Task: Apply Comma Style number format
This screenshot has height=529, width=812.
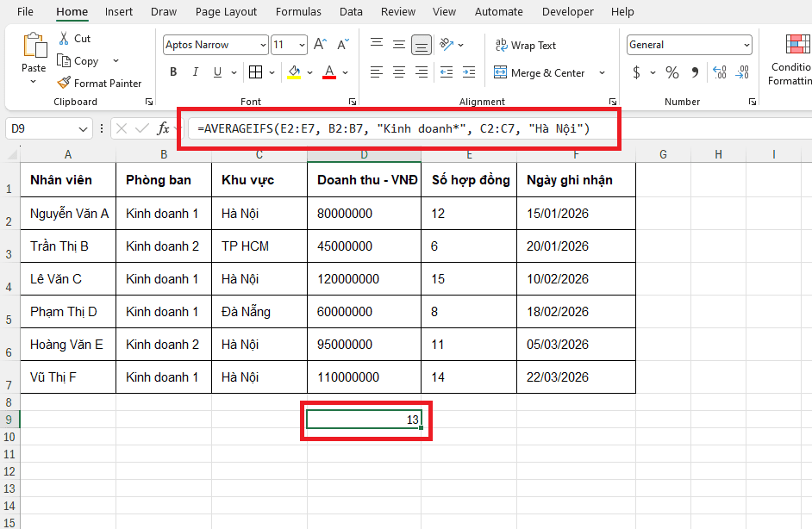Action: coord(695,72)
